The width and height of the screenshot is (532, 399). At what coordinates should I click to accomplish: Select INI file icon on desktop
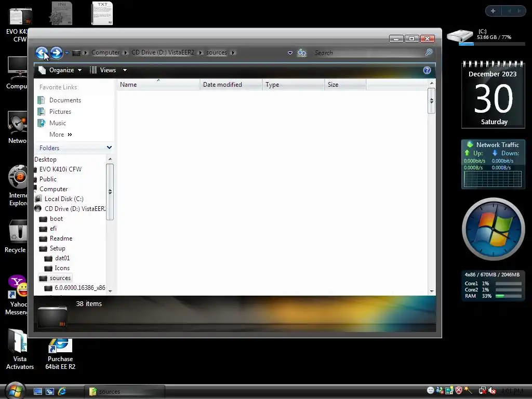coord(61,13)
